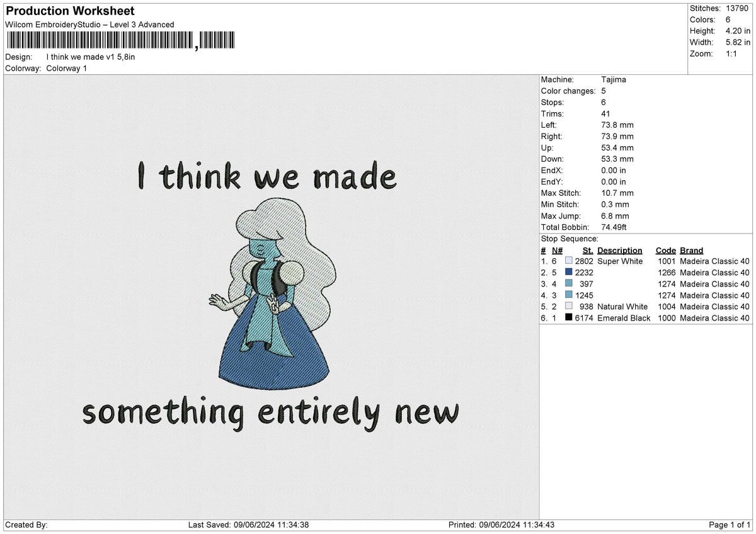Click the 'Code' column header

pos(665,250)
